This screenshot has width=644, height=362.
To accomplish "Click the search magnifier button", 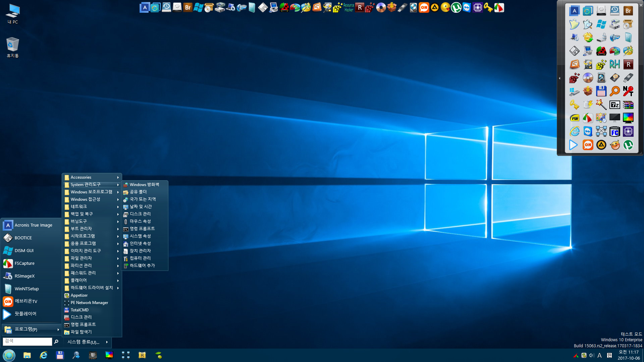I will click(x=56, y=342).
